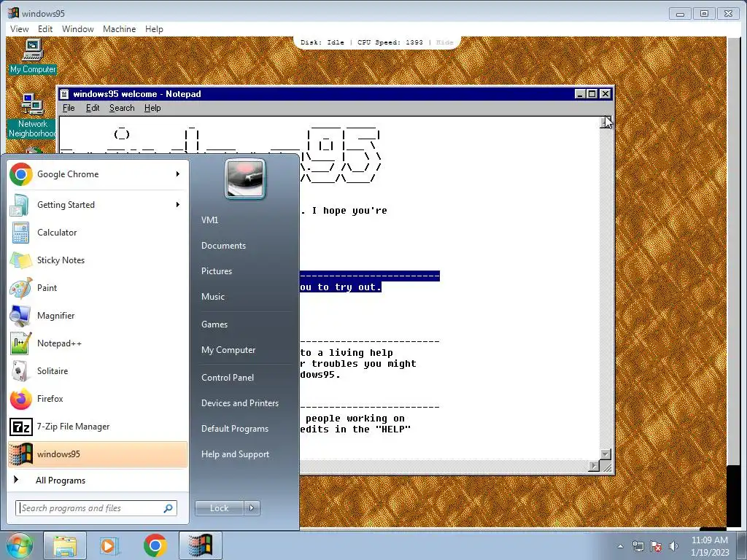The image size is (747, 560).
Task: Open Notepad Search menu
Action: coord(122,108)
